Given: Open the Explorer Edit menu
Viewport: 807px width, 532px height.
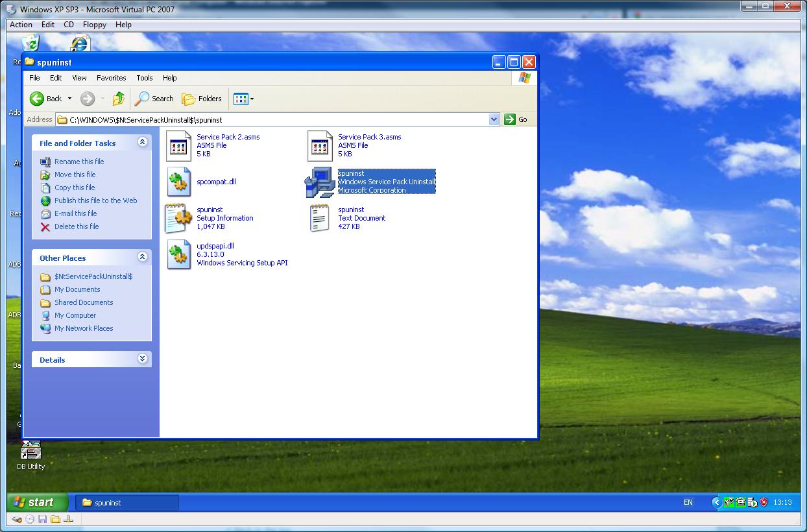Looking at the screenshot, I should (x=56, y=78).
